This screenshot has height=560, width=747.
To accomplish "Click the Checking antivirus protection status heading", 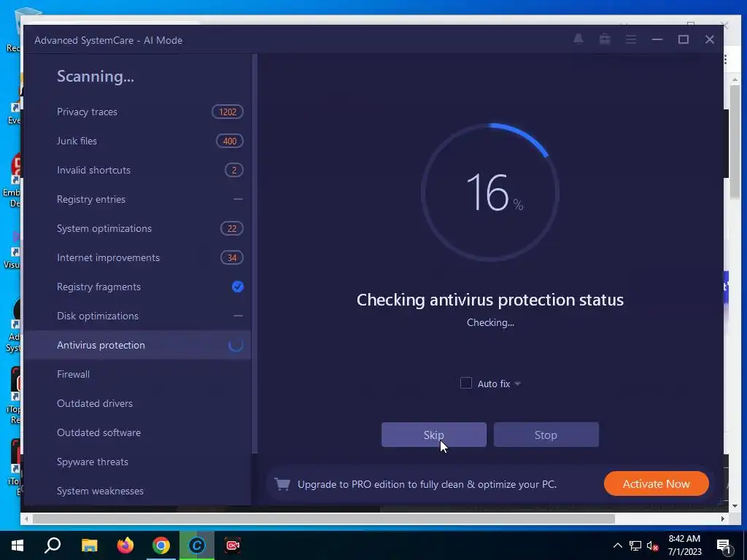I will pos(490,300).
